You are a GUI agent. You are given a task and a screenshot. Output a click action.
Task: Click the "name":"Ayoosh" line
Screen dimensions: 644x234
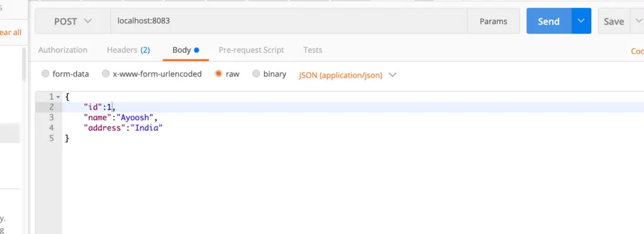[x=121, y=118]
